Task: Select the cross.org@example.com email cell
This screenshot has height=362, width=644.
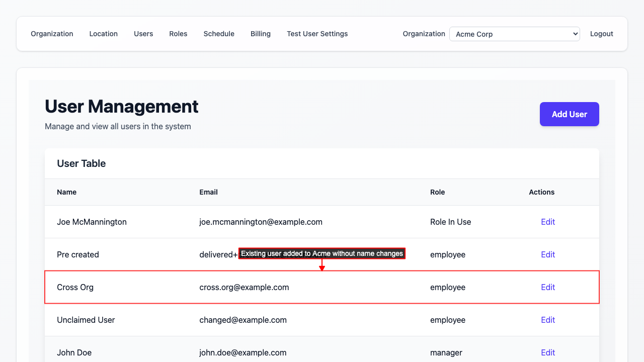Action: [244, 287]
